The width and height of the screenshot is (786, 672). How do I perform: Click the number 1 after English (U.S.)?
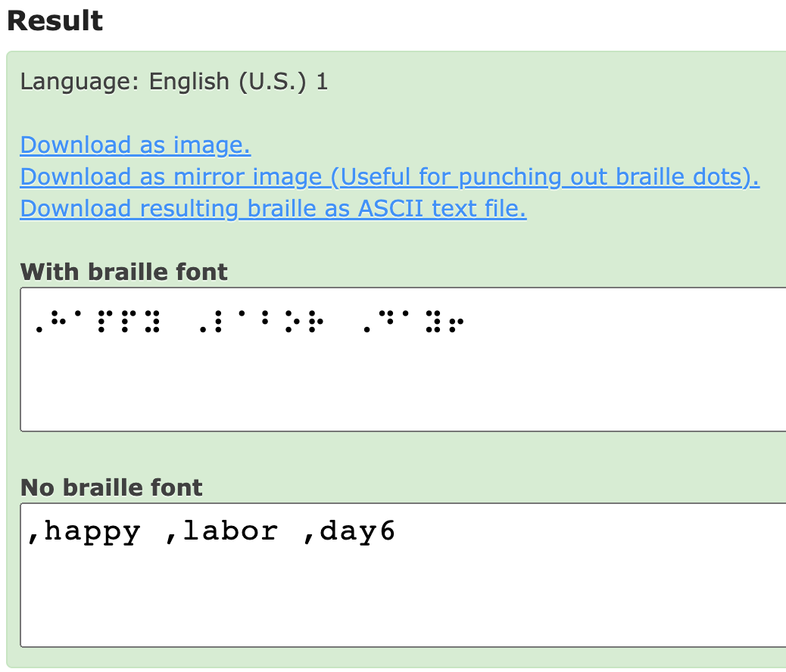[x=322, y=81]
